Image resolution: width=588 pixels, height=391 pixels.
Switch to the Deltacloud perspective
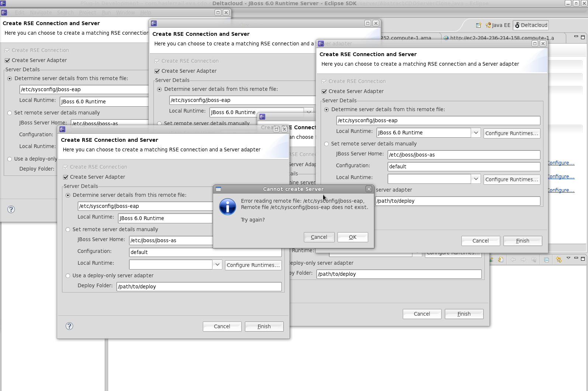point(531,25)
